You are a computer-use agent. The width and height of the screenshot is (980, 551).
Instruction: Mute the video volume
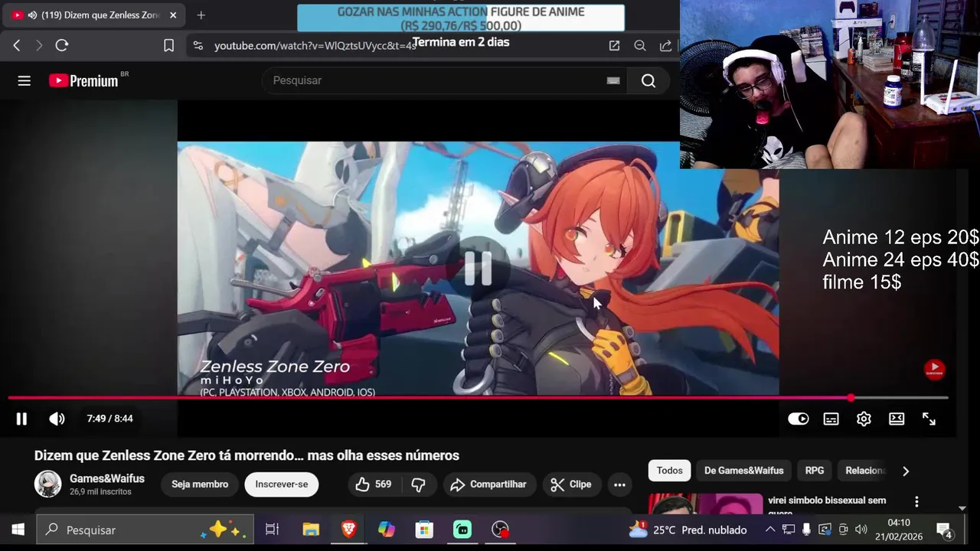[x=57, y=419]
